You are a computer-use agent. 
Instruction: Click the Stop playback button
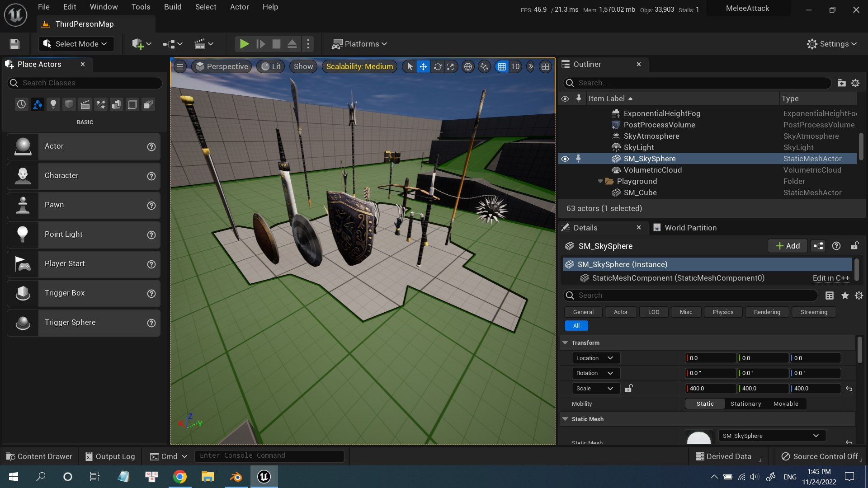point(276,44)
